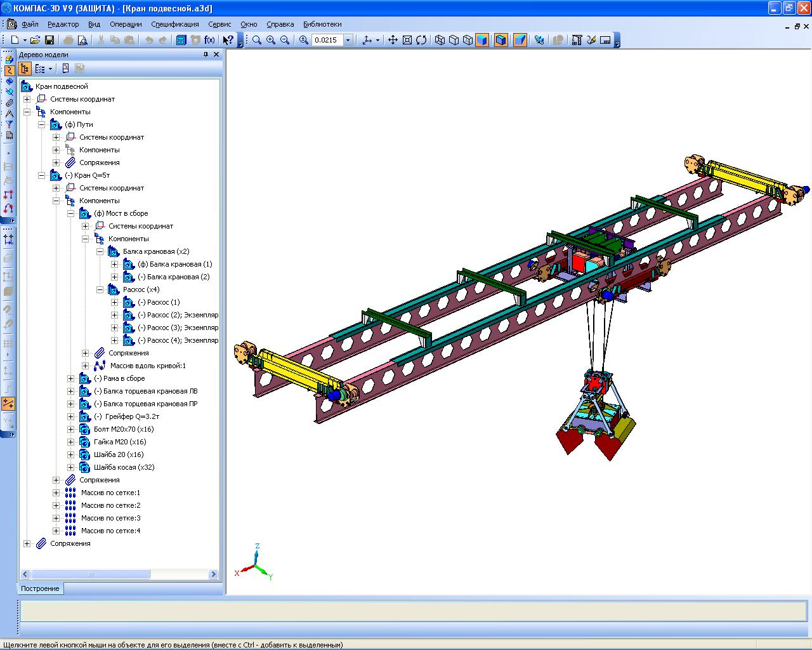812x650 pixels.
Task: Close the Дерево модели panel
Action: pos(216,55)
